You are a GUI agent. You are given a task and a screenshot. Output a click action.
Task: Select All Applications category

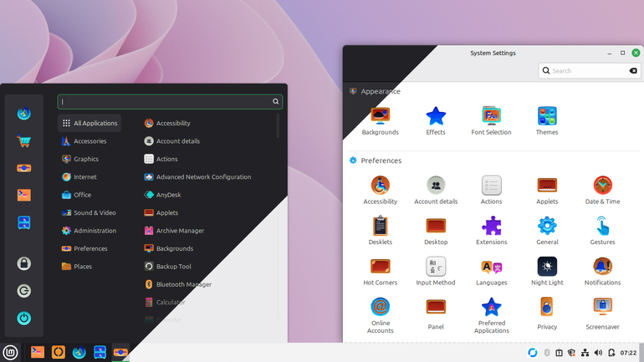click(89, 123)
